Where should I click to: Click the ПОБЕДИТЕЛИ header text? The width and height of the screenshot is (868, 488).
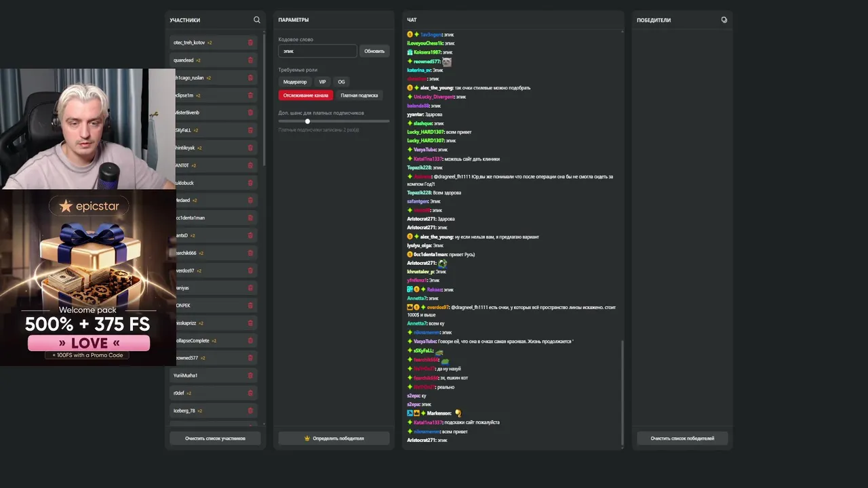coord(654,20)
